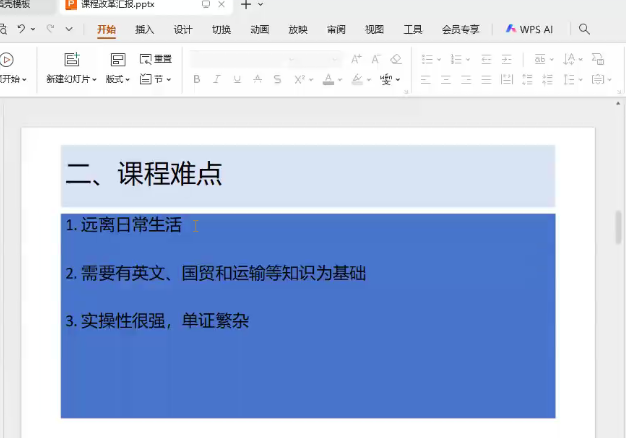Click the font color swatch
The width and height of the screenshot is (626, 438).
pos(328,79)
